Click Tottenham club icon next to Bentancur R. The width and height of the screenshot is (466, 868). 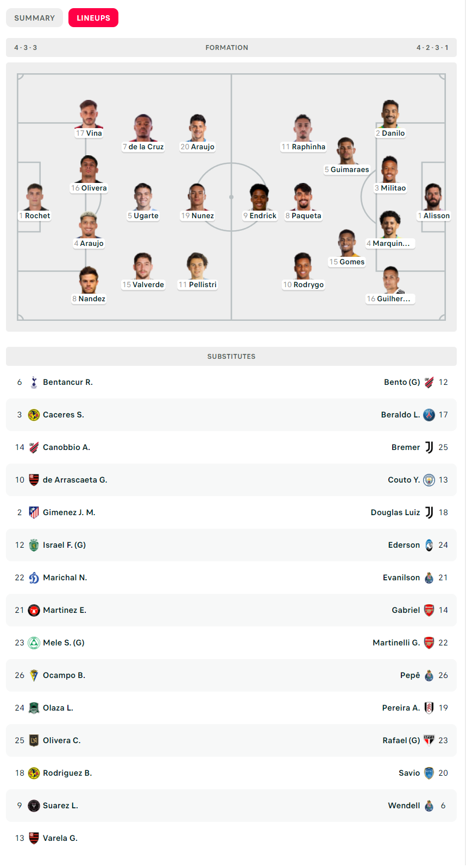[34, 382]
